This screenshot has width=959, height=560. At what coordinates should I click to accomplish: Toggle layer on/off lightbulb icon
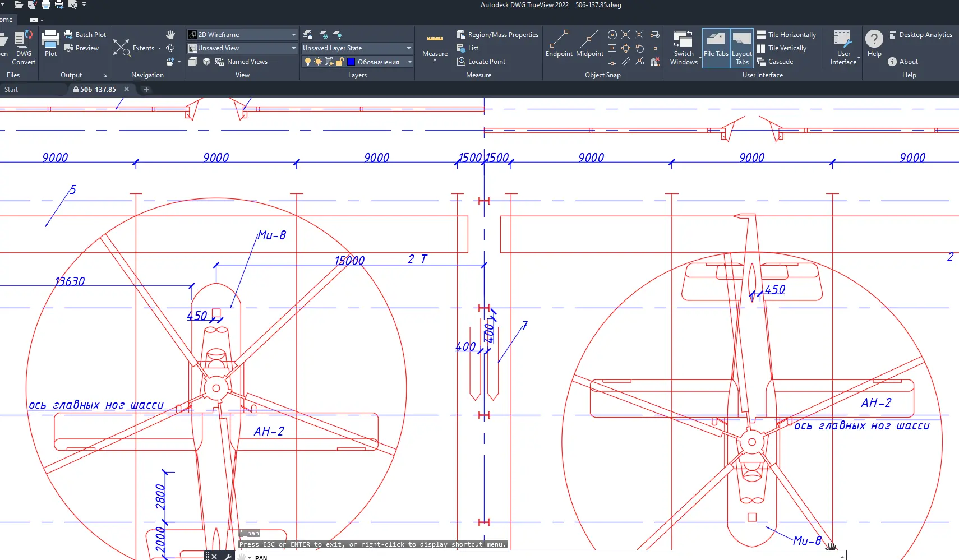click(x=308, y=62)
